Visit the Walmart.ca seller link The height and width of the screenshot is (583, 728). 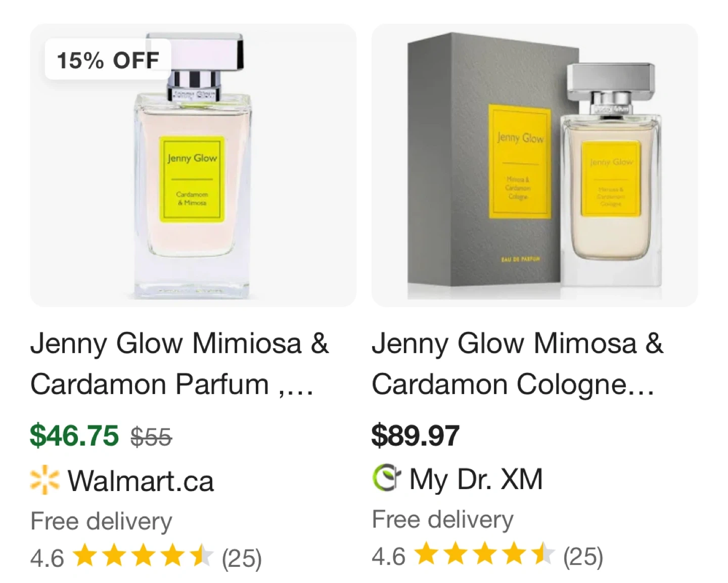pos(141,480)
